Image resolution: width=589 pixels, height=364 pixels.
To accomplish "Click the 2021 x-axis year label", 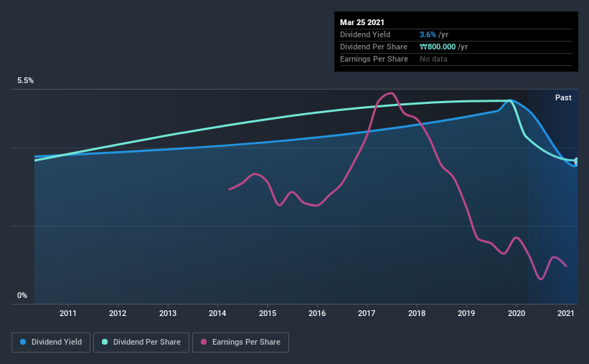I will (567, 313).
